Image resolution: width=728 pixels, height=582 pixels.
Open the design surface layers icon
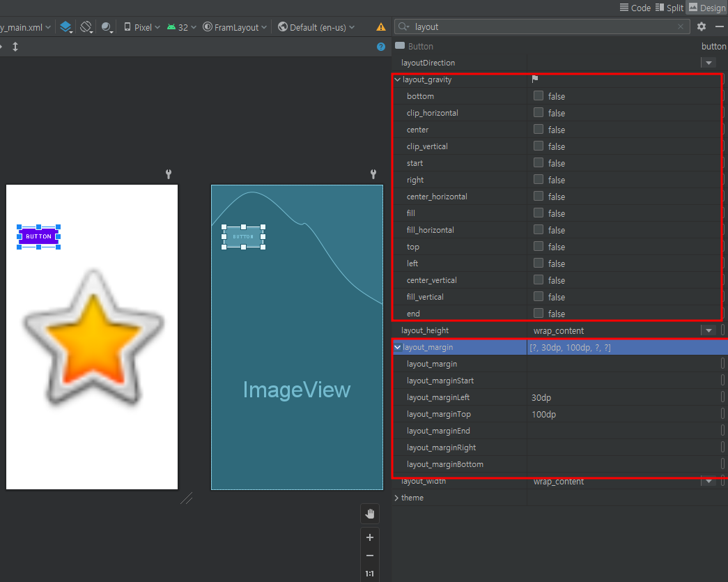[x=66, y=27]
